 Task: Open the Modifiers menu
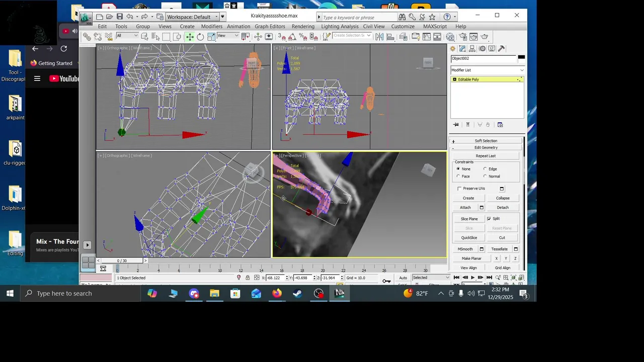point(211,26)
